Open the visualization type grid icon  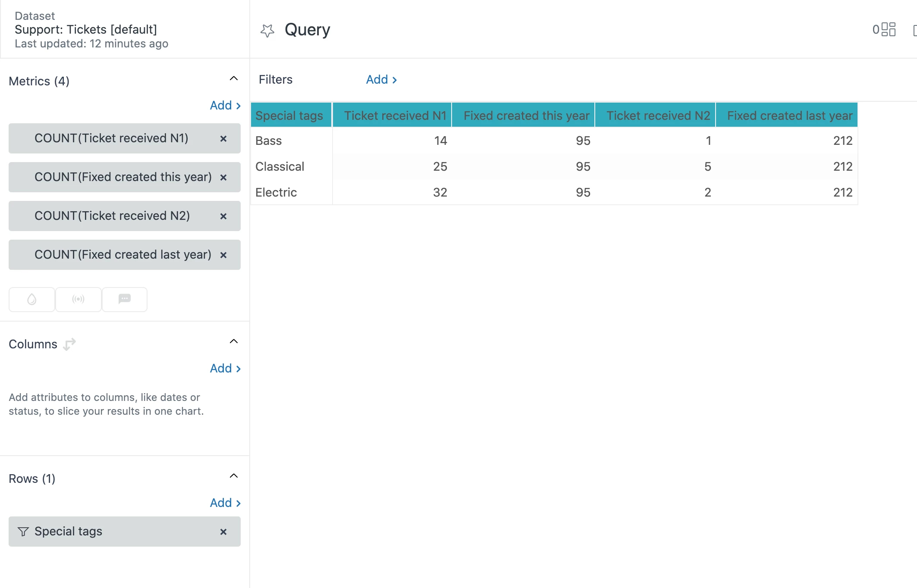point(888,30)
